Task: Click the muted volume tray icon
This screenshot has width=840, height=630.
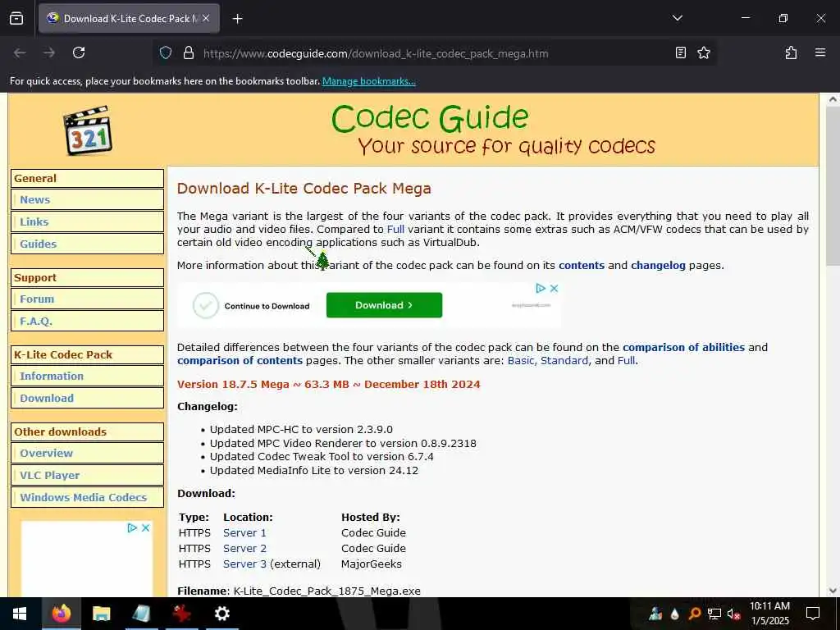Action: [733, 614]
